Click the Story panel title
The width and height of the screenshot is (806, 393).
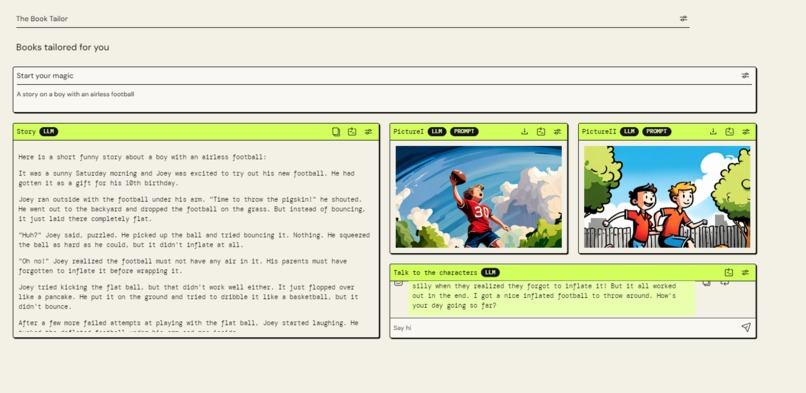coord(26,132)
